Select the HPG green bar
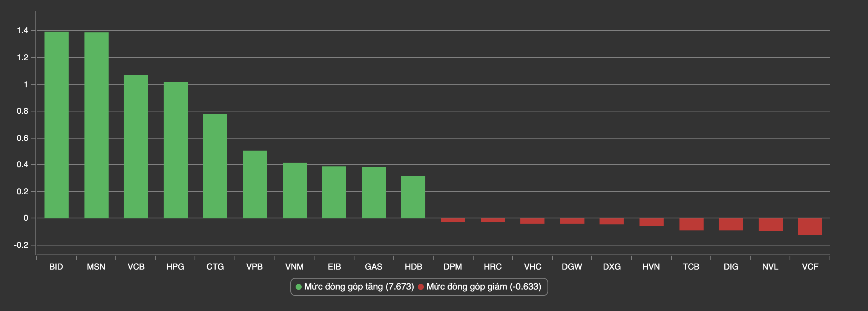This screenshot has width=868, height=311. coord(176,150)
